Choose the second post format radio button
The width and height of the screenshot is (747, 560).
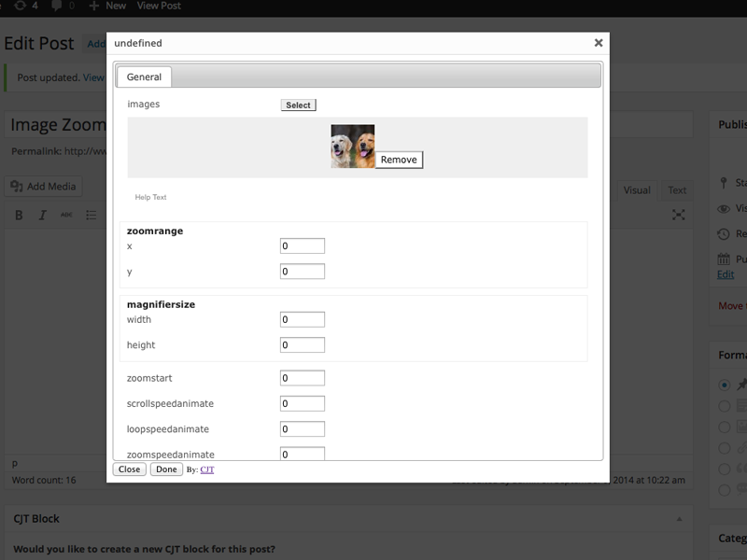[x=725, y=406]
